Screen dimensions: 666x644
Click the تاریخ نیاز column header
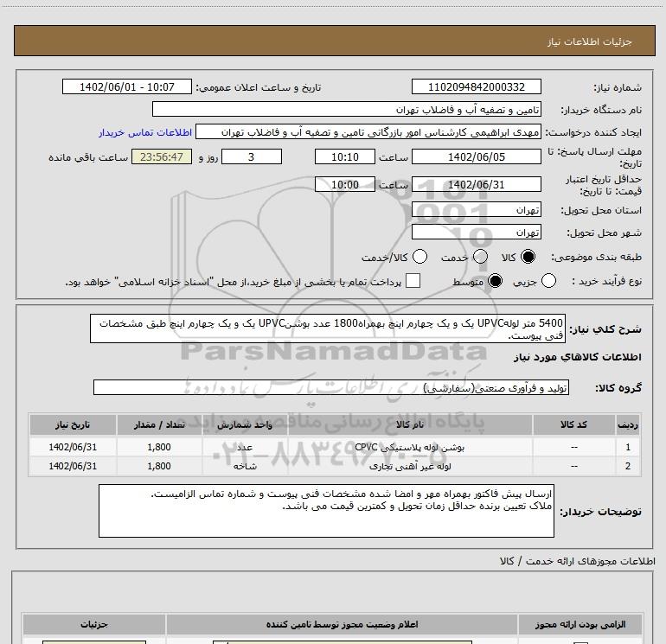(73, 424)
